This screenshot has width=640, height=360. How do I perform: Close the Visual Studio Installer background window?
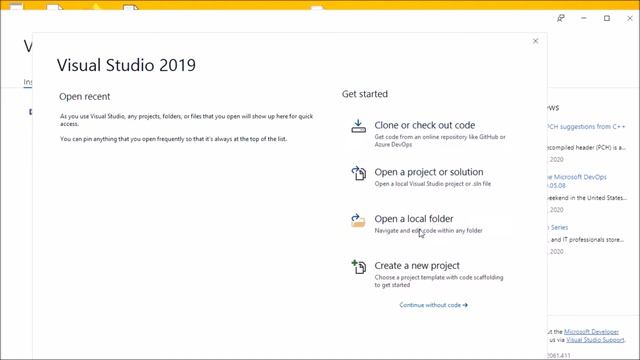(630, 18)
